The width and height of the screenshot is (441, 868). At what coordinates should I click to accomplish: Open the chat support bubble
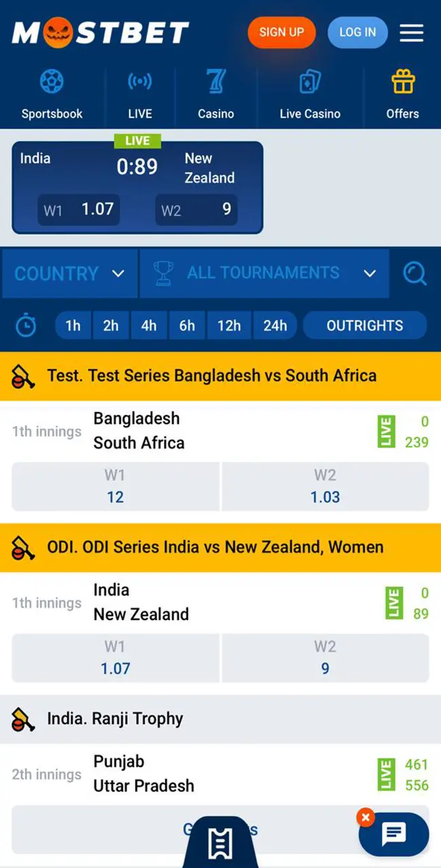point(394,834)
